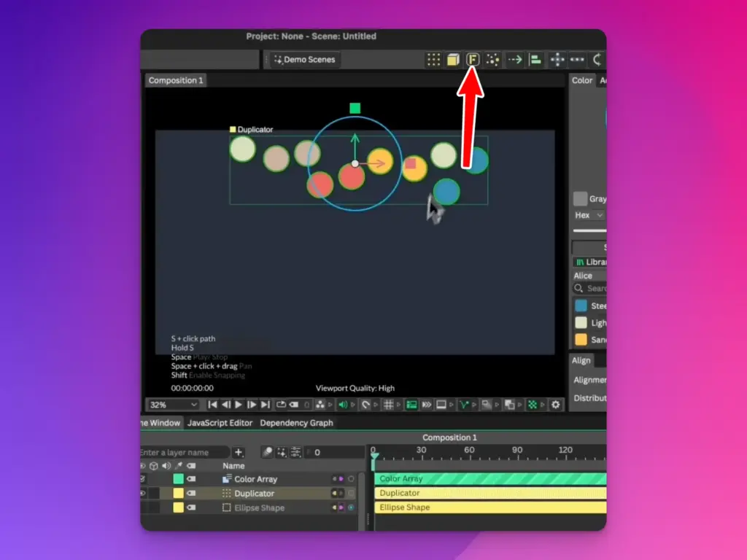Viewport: 747px width, 560px height.
Task: Expand options beside the three-circles icon
Action: (x=330, y=405)
